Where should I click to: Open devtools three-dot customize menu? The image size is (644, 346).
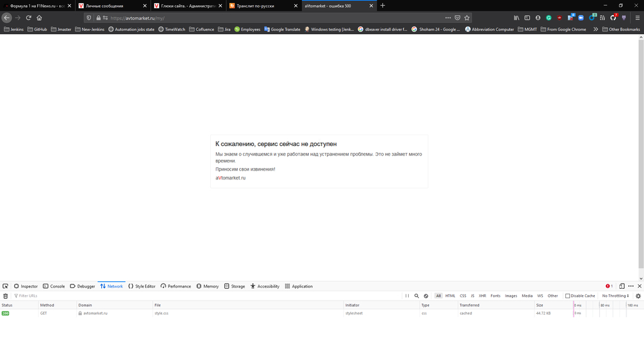coord(631,286)
